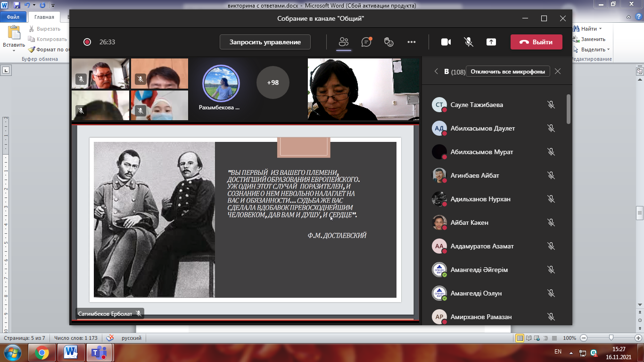The height and width of the screenshot is (362, 644).
Task: Collapse participants list with back chevron
Action: [436, 71]
